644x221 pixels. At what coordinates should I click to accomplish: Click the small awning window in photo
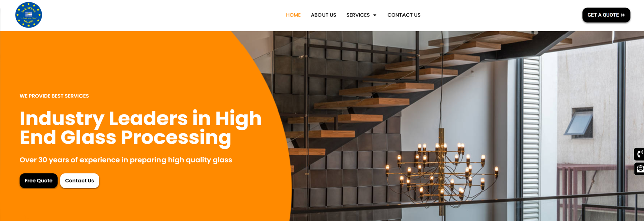point(579,123)
